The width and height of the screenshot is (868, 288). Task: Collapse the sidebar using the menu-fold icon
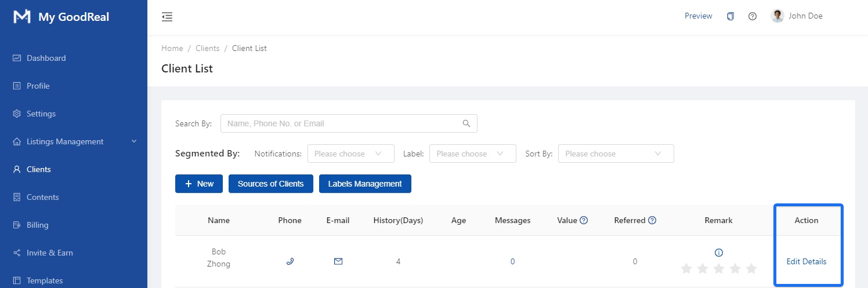coord(167,17)
